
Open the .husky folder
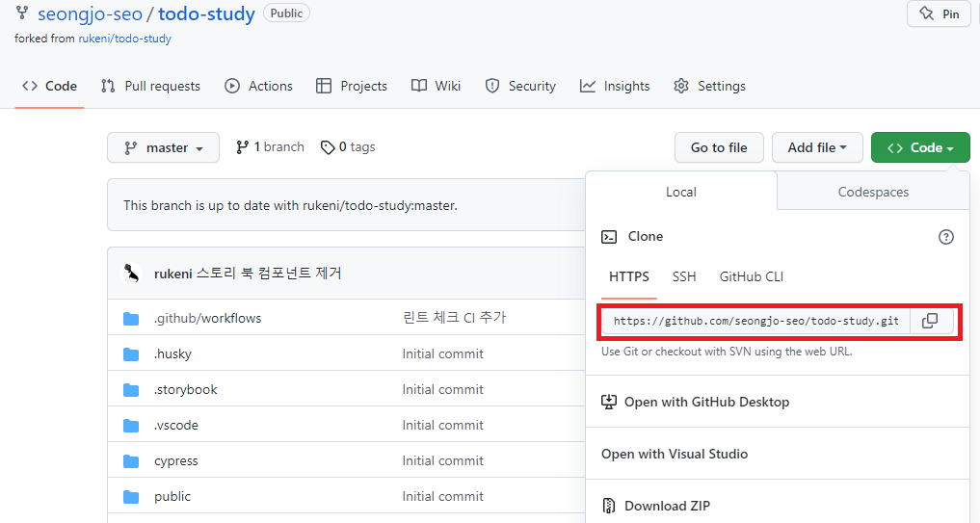pos(172,353)
